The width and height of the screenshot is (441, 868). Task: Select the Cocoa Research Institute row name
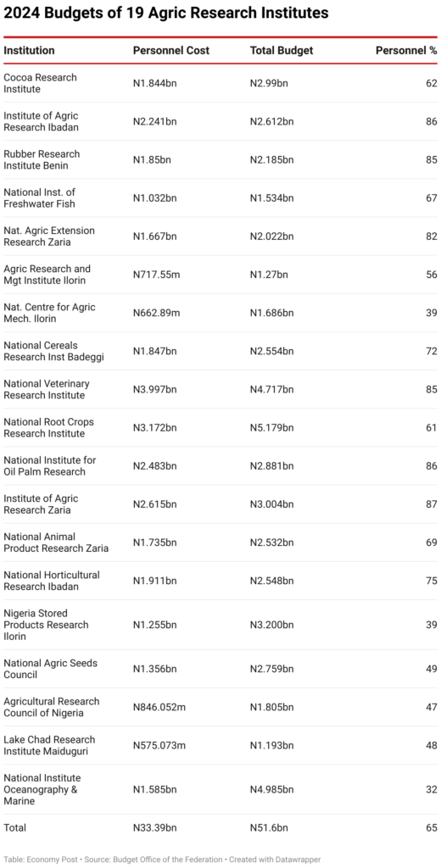(41, 83)
